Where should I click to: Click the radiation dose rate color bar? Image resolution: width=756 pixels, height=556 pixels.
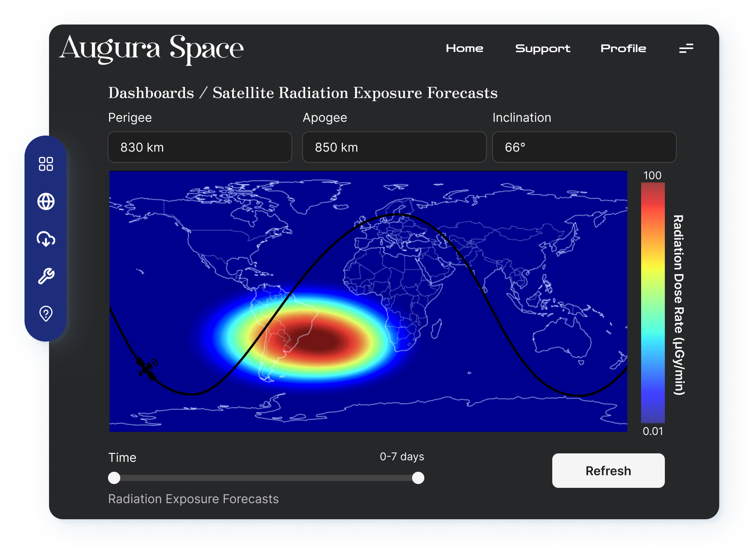coord(653,303)
